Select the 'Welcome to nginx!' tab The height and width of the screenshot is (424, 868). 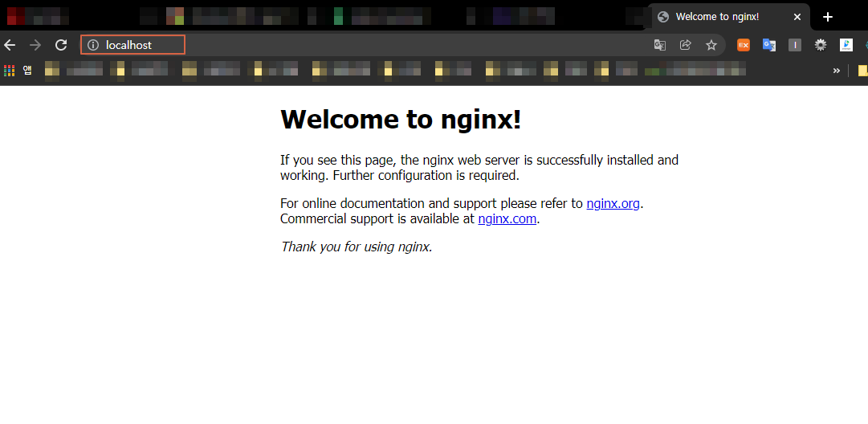(728, 17)
